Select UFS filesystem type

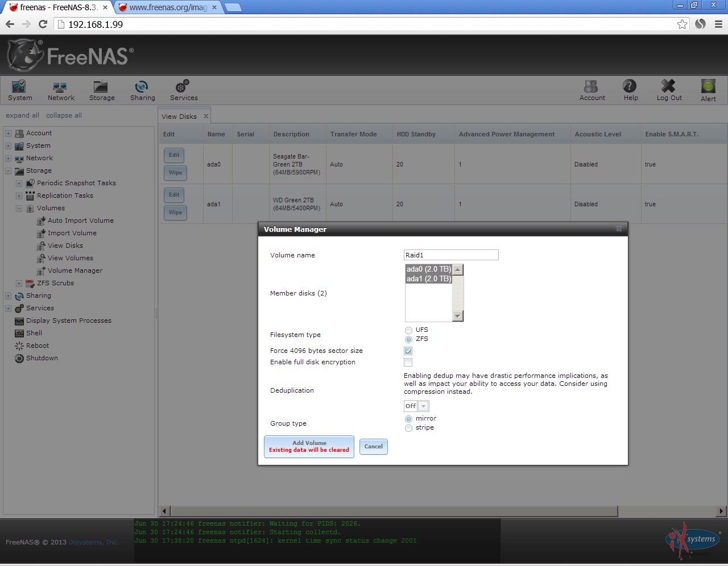[408, 330]
